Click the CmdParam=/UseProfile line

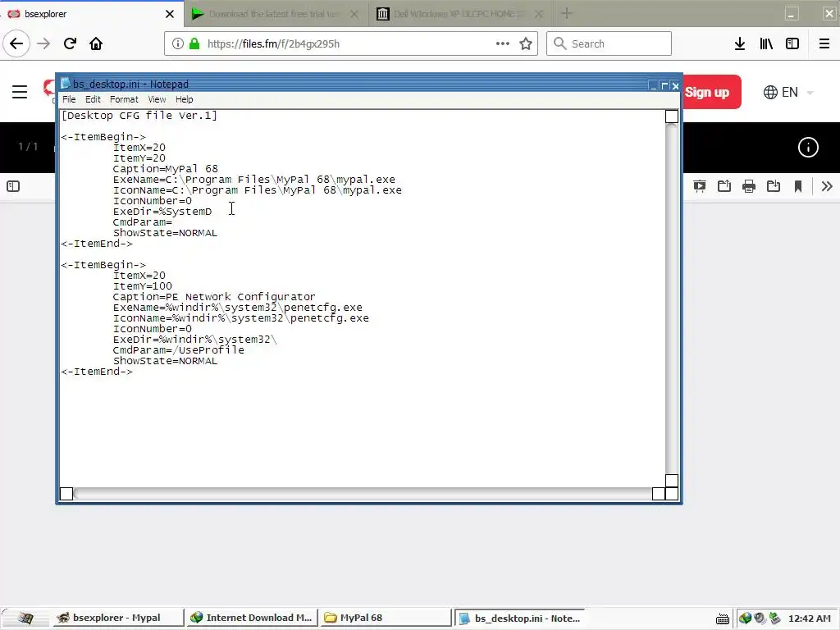[178, 350]
